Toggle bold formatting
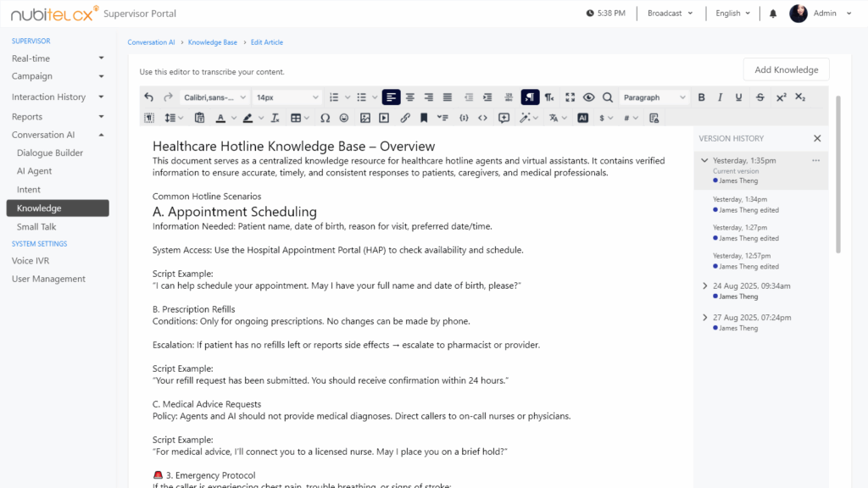Image resolution: width=868 pixels, height=488 pixels. (x=701, y=97)
